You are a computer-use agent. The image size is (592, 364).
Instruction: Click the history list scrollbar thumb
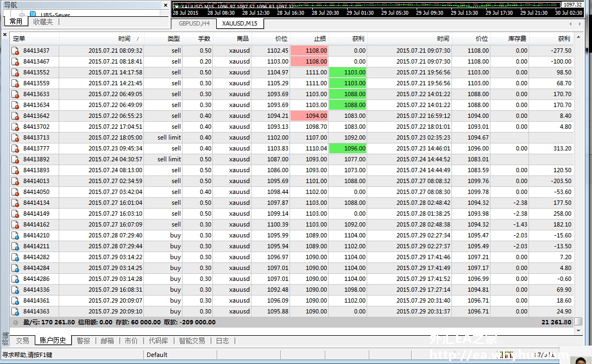coord(578,322)
